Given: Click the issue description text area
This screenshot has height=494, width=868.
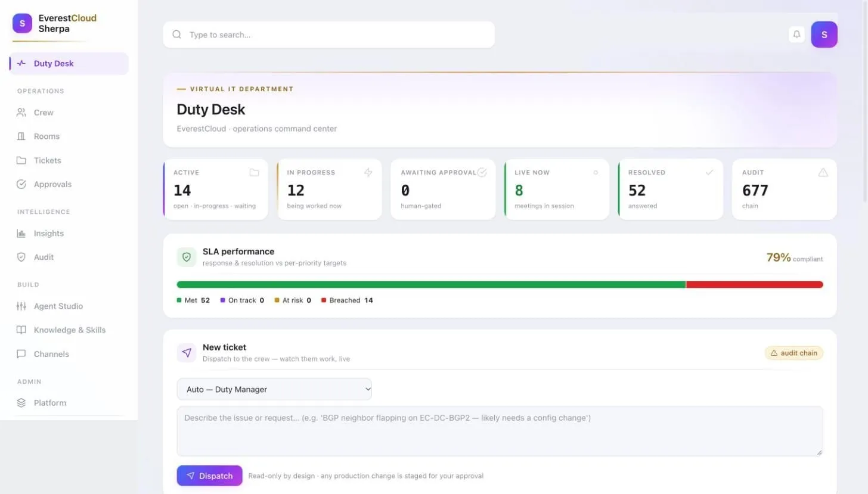Looking at the screenshot, I should [500, 431].
